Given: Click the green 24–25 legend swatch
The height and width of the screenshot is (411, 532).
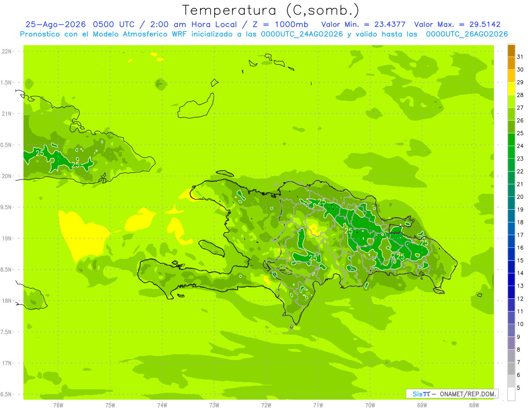Looking at the screenshot, I should [511, 140].
